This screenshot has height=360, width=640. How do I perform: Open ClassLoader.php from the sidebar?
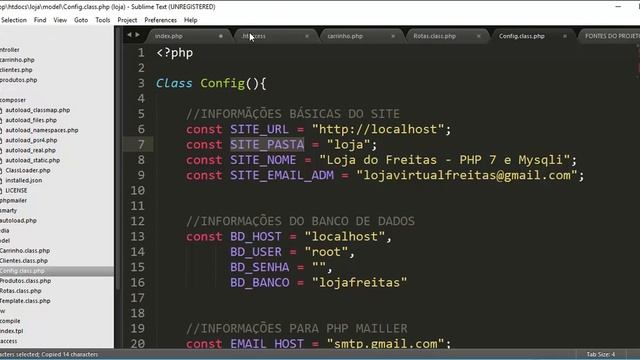tap(28, 170)
